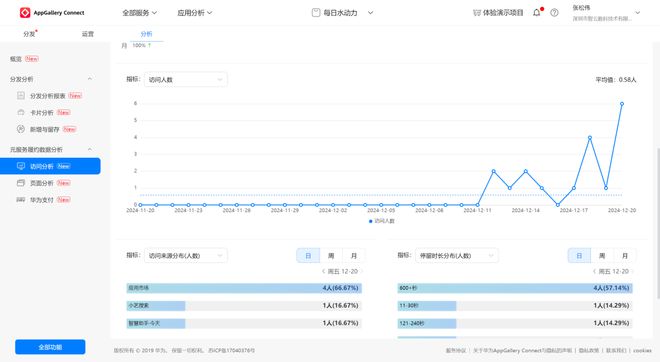The image size is (660, 362).
Task: Click the 小艺搜索 1人(16.67%) bar
Action: click(x=244, y=306)
